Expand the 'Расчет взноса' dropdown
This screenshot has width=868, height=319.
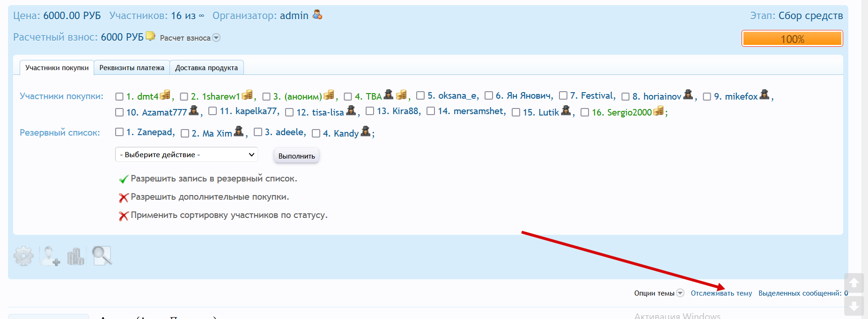tap(216, 38)
